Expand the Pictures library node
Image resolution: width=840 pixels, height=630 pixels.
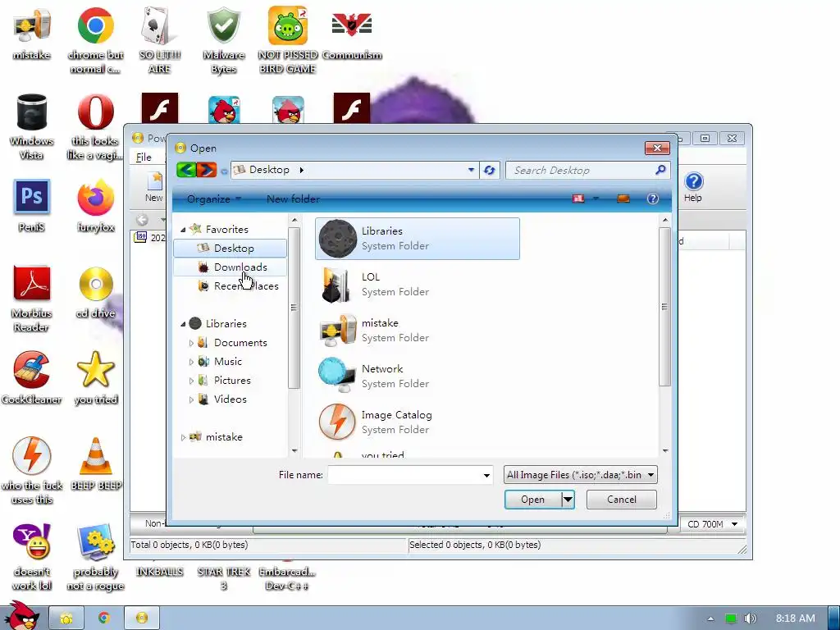(191, 381)
